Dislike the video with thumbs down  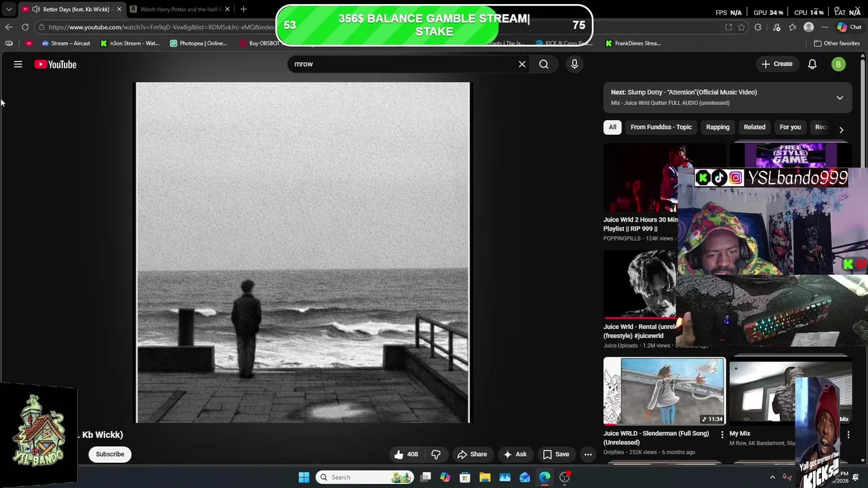point(436,454)
